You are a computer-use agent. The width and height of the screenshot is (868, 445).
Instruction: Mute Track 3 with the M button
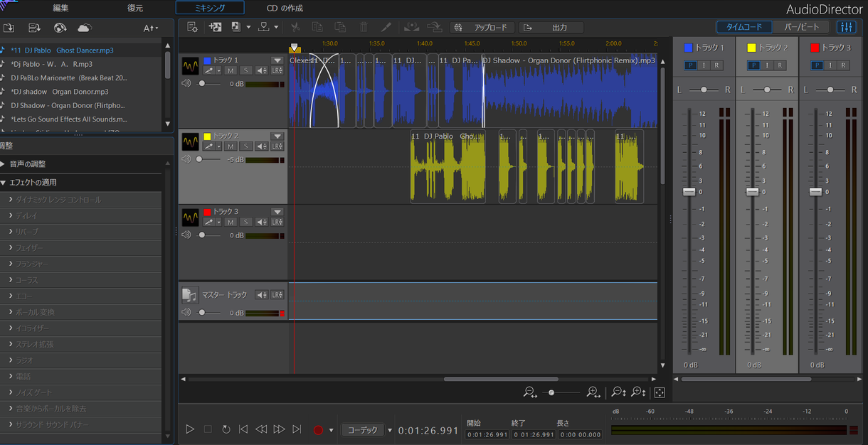[x=231, y=222]
